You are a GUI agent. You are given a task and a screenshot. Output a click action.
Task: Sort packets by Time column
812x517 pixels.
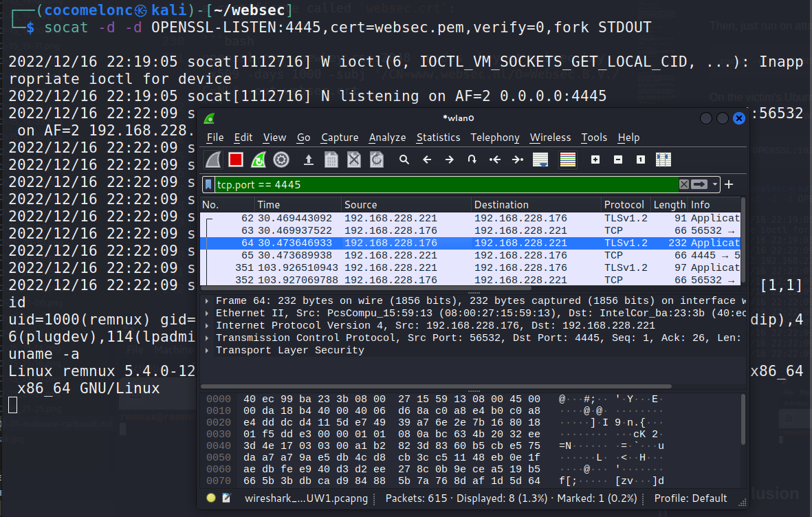coord(297,205)
